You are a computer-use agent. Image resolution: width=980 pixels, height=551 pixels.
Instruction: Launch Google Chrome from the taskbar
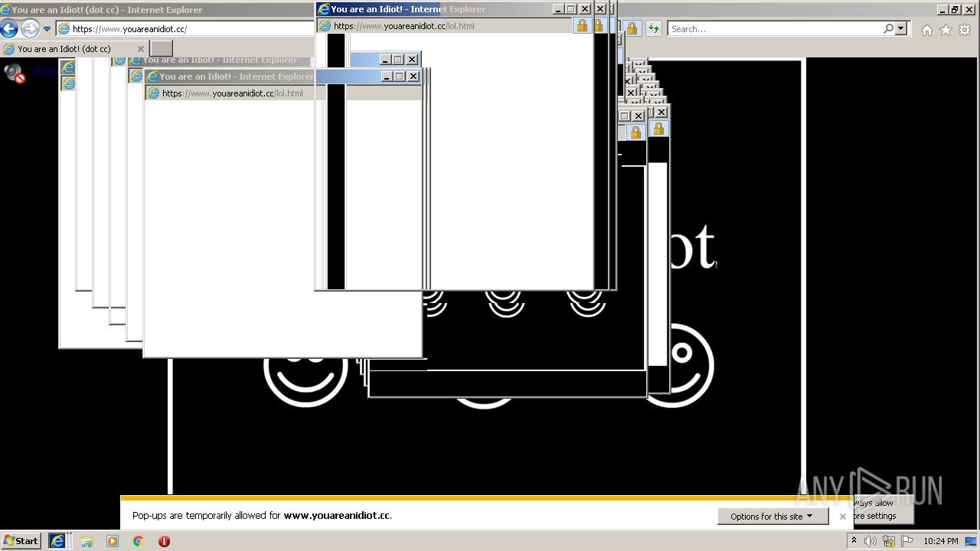pos(139,541)
